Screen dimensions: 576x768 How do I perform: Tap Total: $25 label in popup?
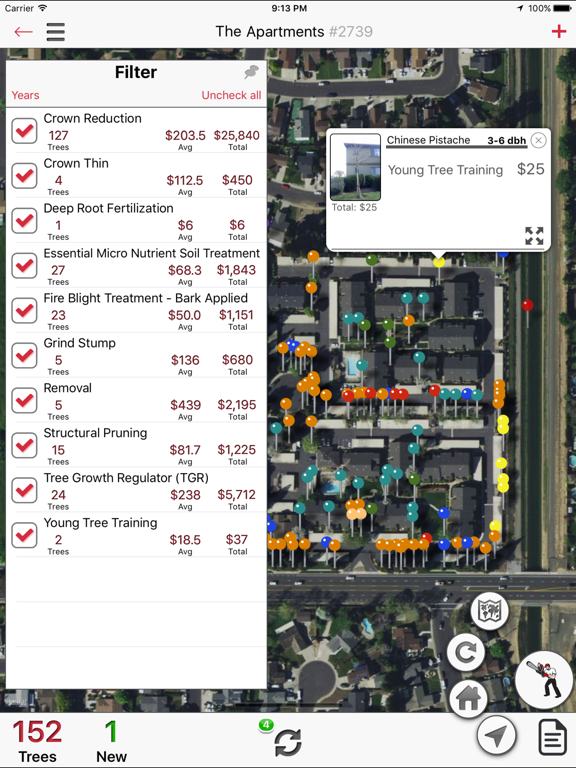pyautogui.click(x=354, y=208)
